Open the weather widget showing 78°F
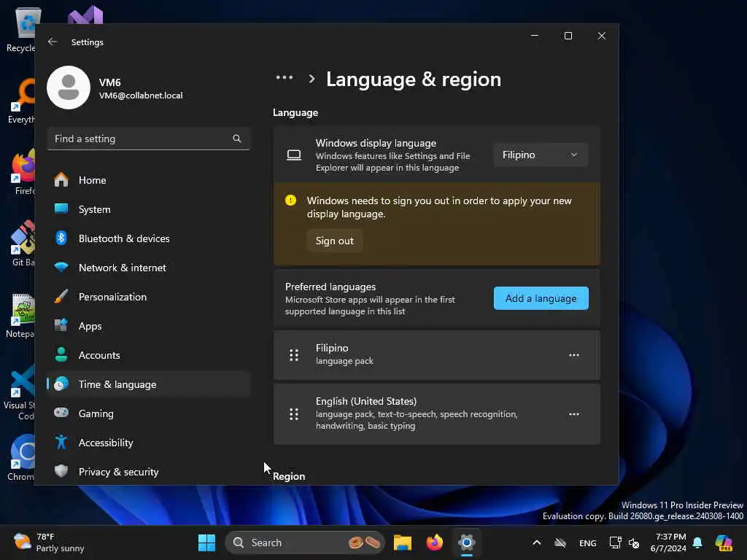Viewport: 747px width, 560px height. click(x=49, y=542)
